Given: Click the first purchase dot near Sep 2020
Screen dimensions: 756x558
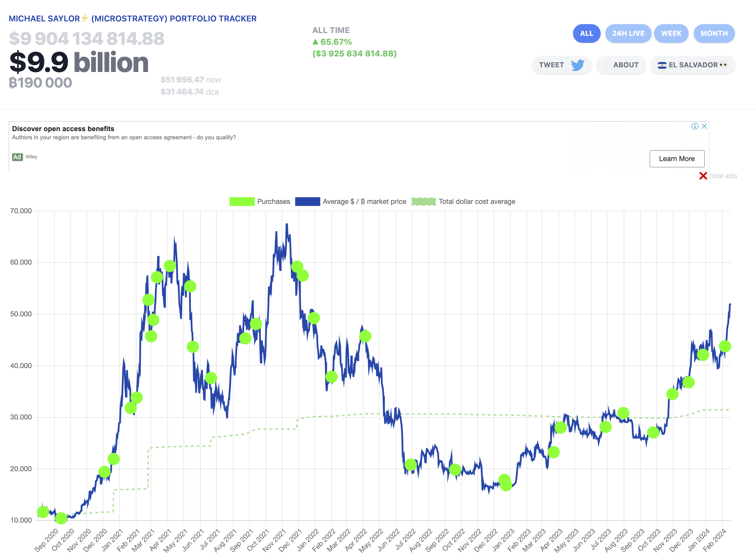Looking at the screenshot, I should pos(43,512).
